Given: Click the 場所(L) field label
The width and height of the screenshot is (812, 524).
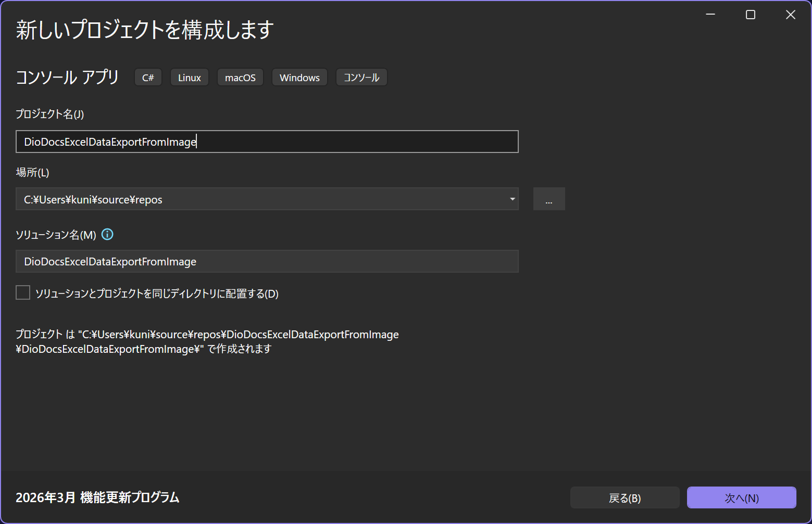Looking at the screenshot, I should click(32, 173).
